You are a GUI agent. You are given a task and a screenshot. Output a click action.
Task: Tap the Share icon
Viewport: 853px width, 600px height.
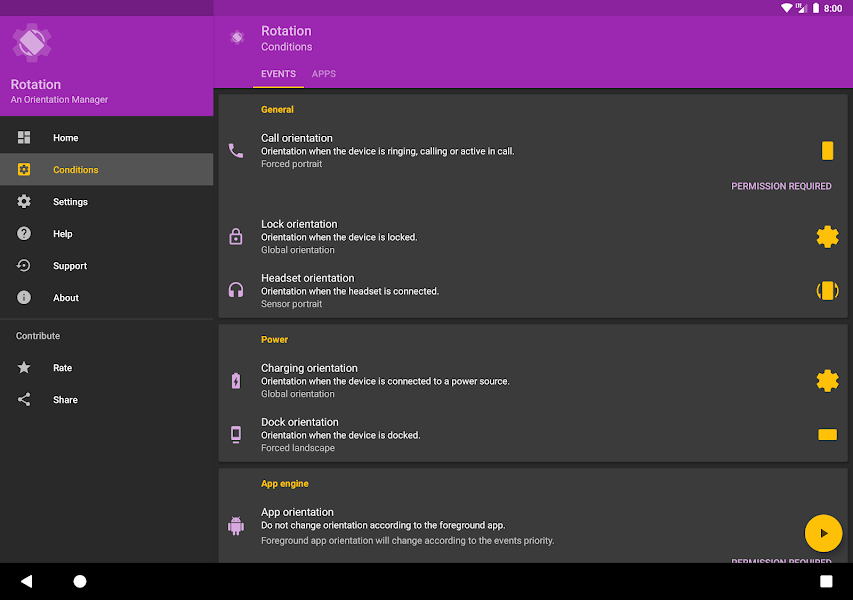coord(24,400)
